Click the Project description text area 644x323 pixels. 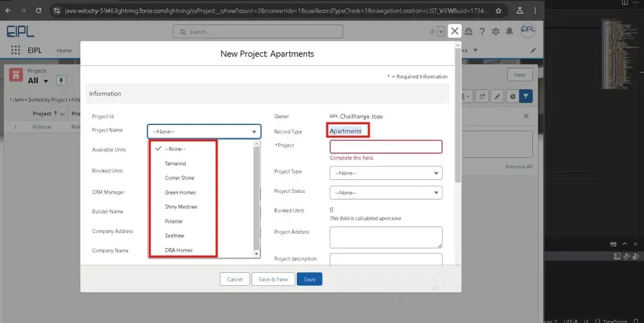386,260
